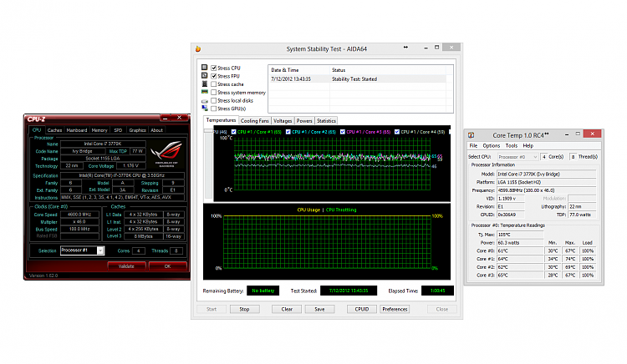The width and height of the screenshot is (627, 364).
Task: Select the Temperatures tab in AIDA64
Action: (221, 120)
